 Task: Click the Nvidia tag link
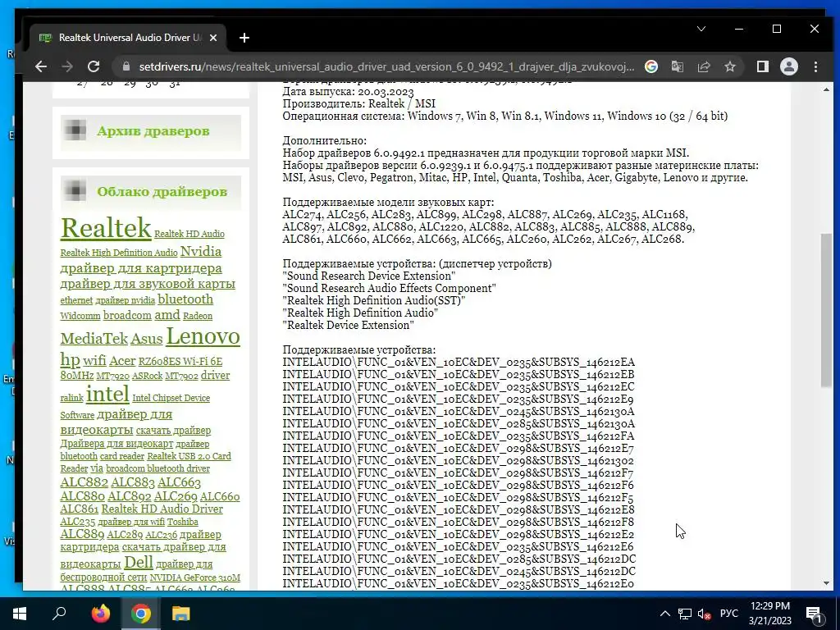(x=201, y=251)
